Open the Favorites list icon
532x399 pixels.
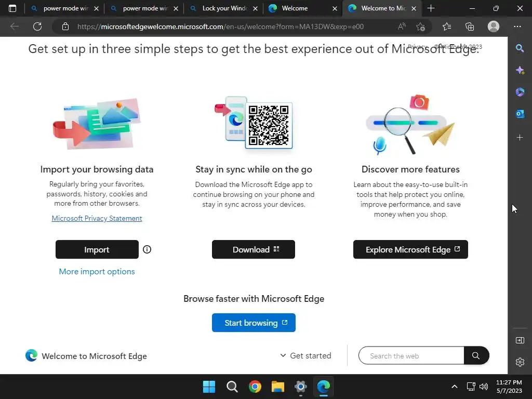pyautogui.click(x=447, y=26)
